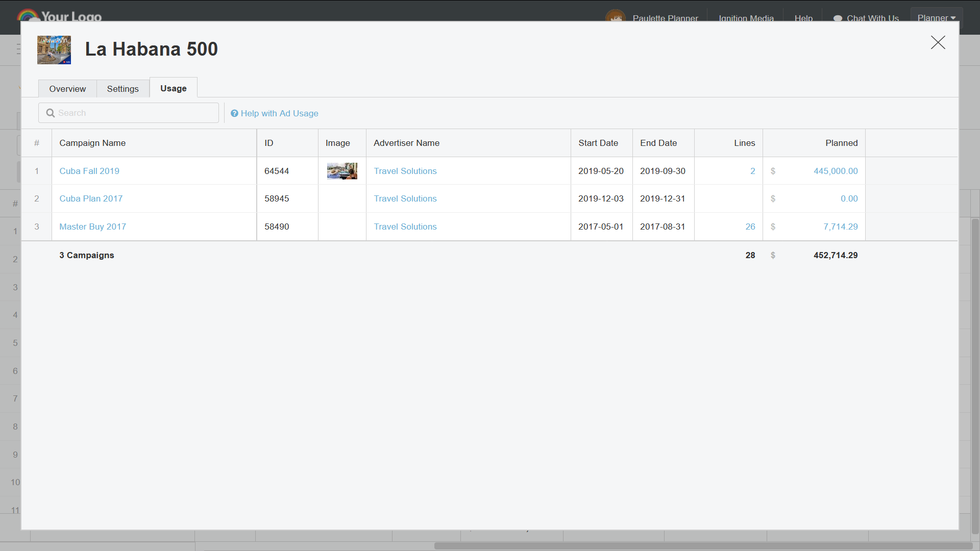Sort by Start Date column header

(x=598, y=143)
